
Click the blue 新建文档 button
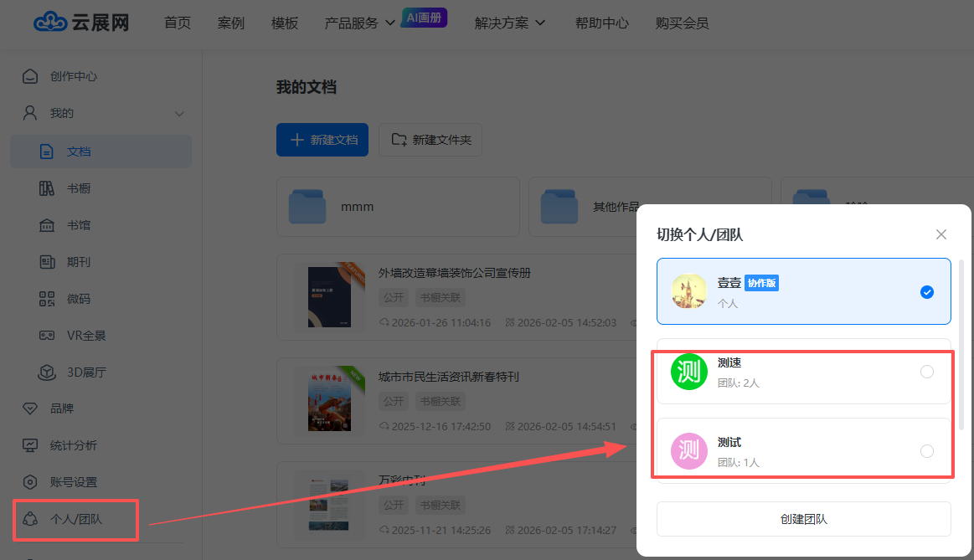pyautogui.click(x=322, y=140)
